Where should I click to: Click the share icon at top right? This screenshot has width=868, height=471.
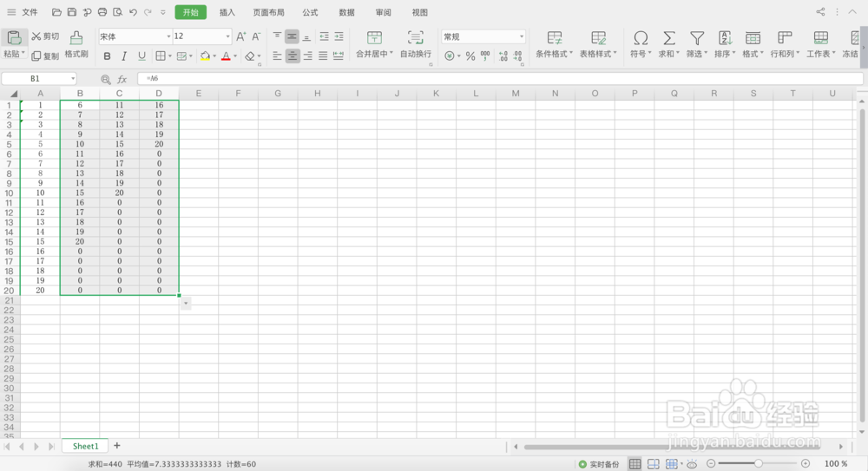click(820, 11)
